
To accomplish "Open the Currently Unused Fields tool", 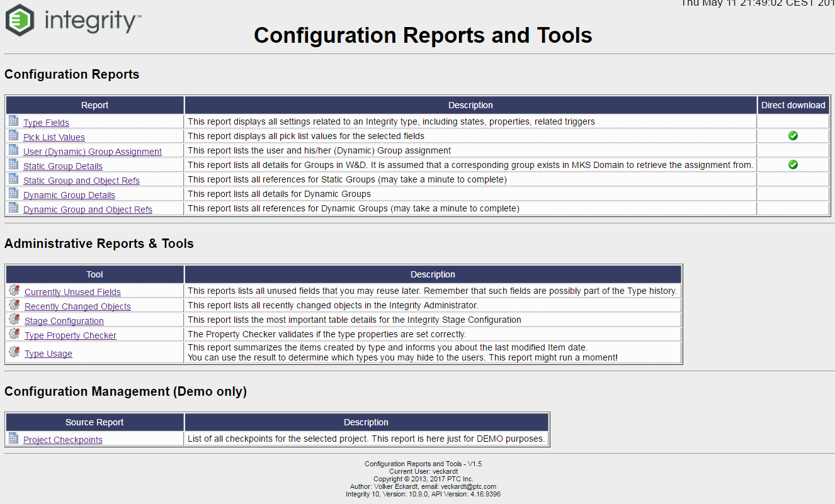I will pos(72,292).
